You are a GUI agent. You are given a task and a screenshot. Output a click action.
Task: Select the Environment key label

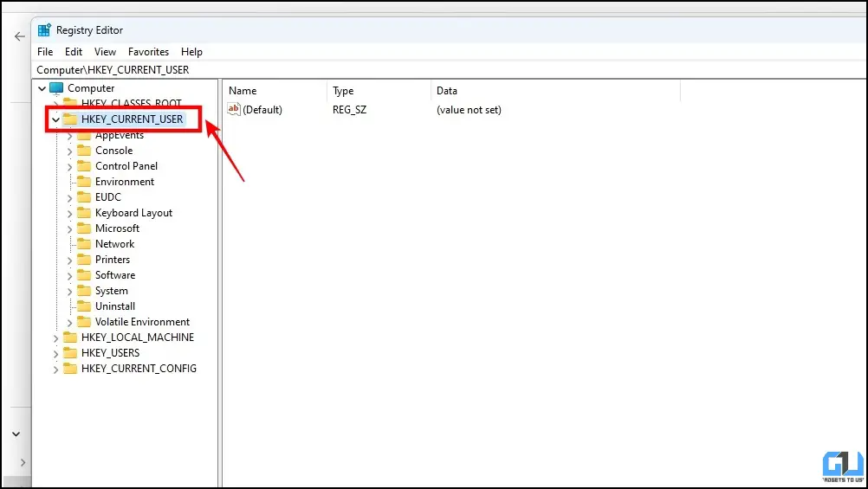pos(125,182)
